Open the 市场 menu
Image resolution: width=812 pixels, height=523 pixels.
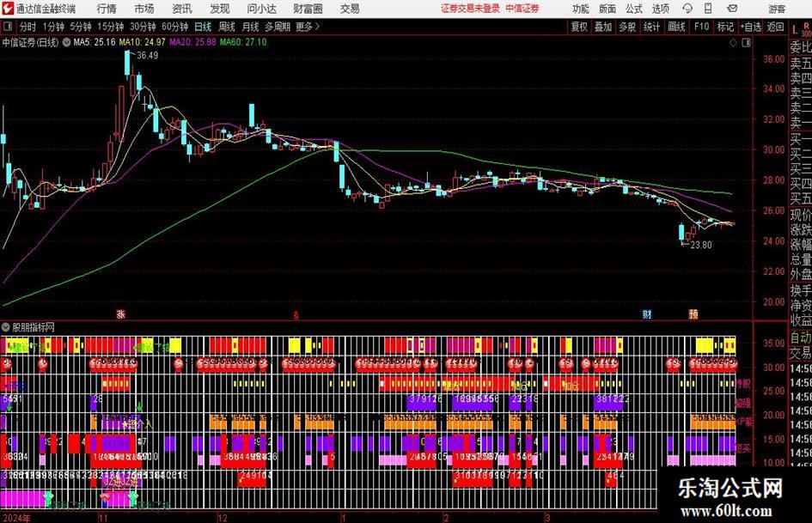pyautogui.click(x=144, y=9)
